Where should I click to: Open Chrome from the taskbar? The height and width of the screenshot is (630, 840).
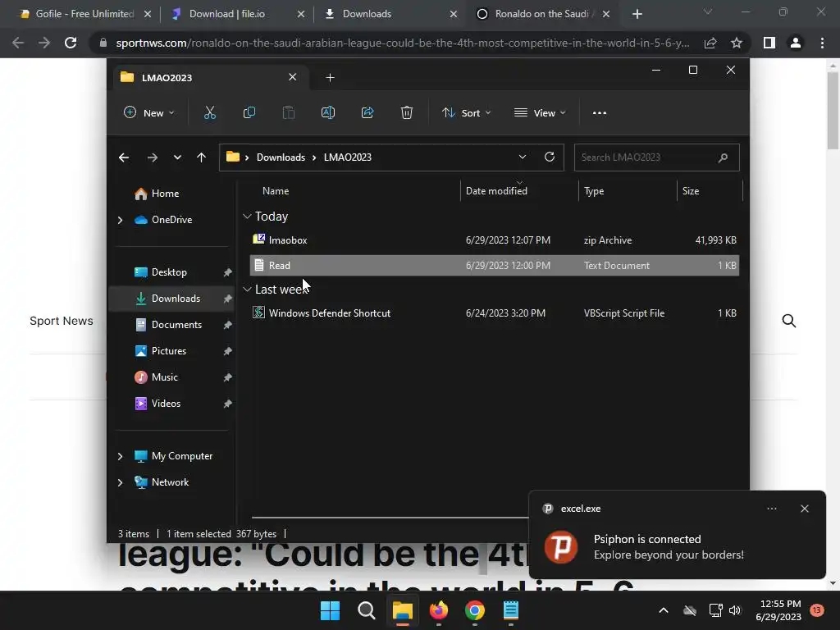[x=475, y=610]
